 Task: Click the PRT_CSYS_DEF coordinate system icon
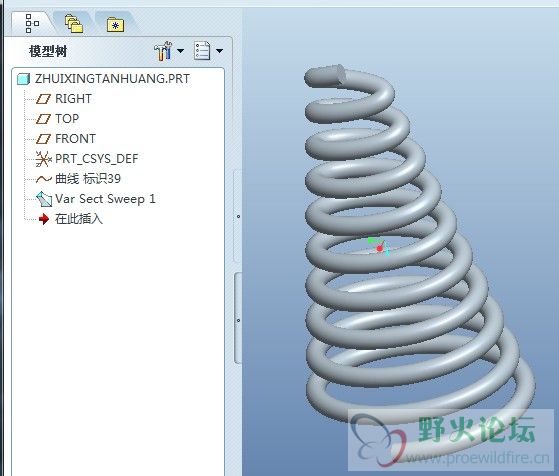pos(43,159)
